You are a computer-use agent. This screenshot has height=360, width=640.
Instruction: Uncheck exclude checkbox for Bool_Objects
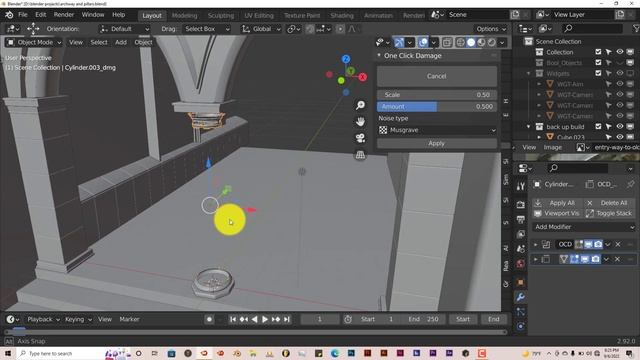pyautogui.click(x=598, y=62)
